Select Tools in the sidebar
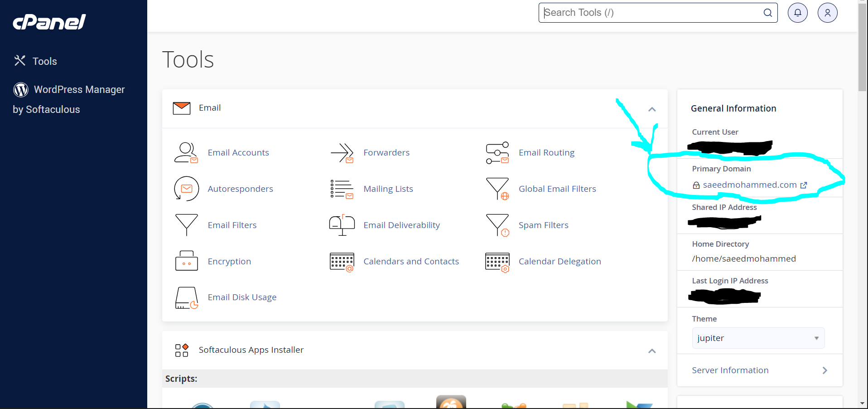 [44, 61]
